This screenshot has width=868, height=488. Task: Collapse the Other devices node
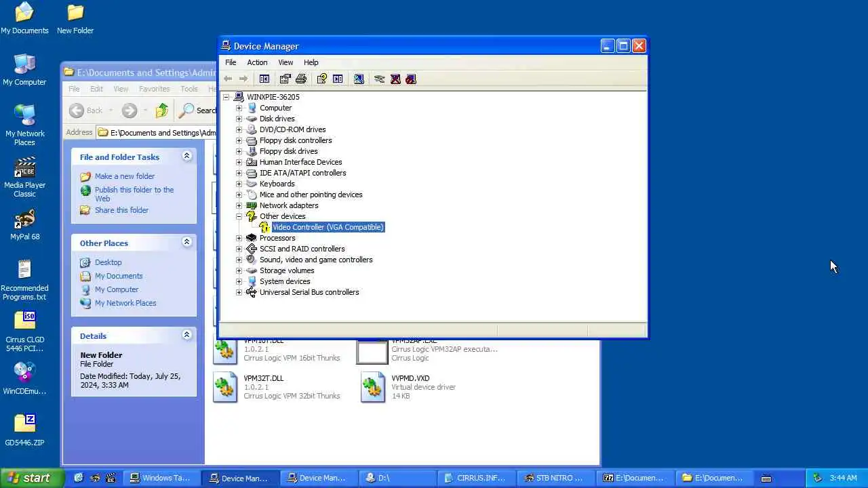[x=239, y=216]
